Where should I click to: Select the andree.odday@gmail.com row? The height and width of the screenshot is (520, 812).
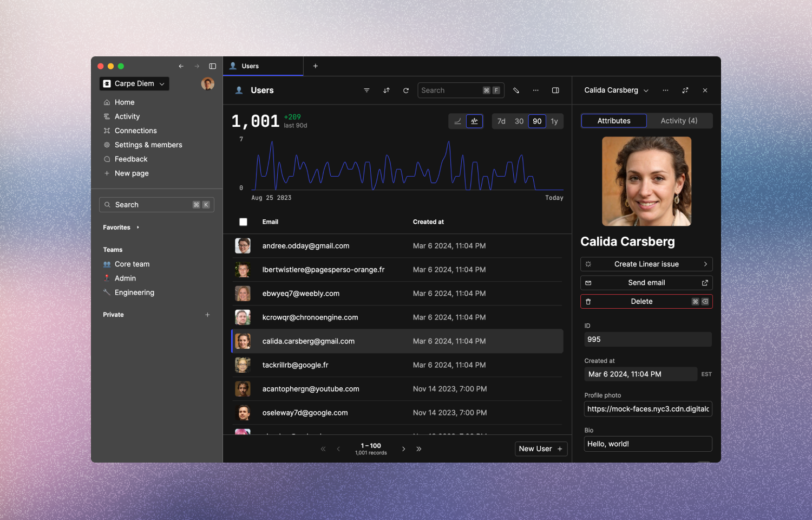tap(397, 246)
